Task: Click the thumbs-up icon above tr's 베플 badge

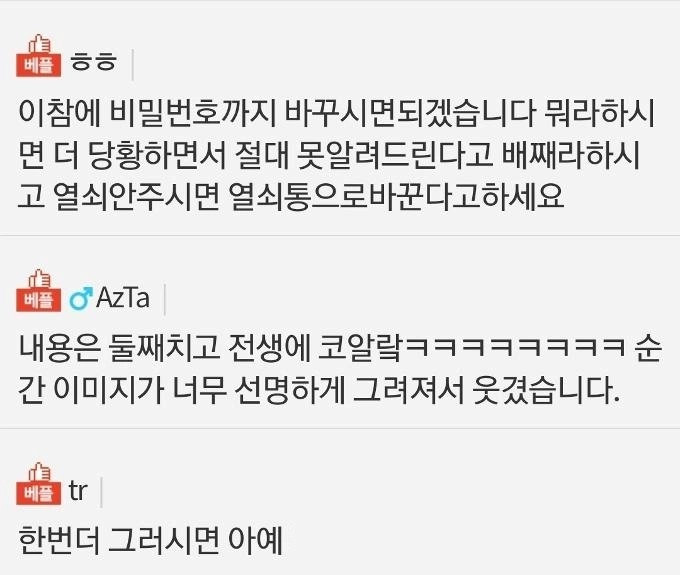Action: click(39, 471)
